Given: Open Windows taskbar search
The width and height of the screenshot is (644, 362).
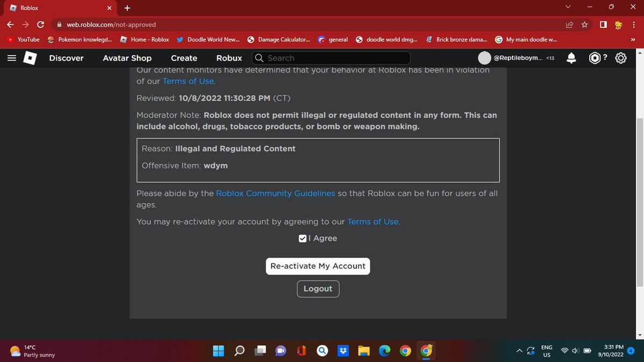Looking at the screenshot, I should tap(239, 351).
